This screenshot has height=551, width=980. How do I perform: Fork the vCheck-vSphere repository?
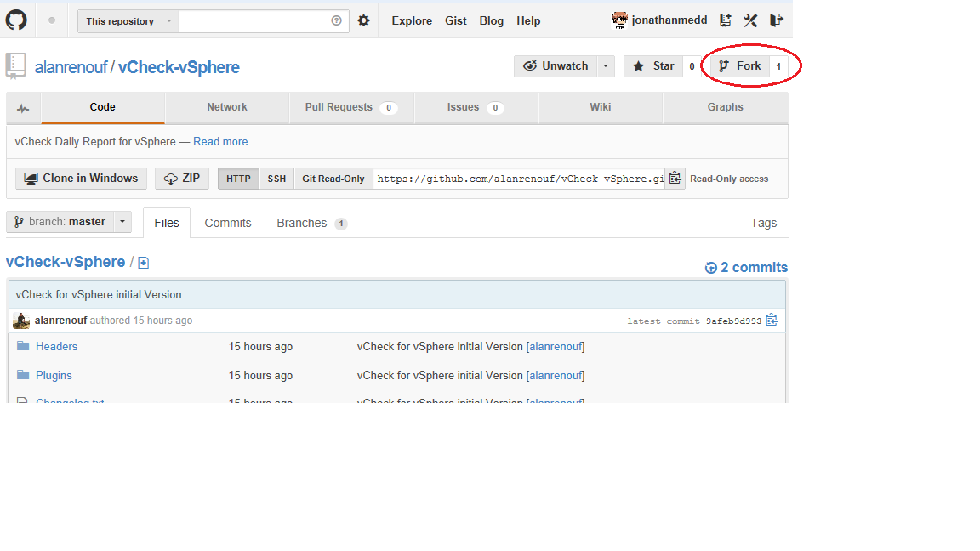pos(740,66)
